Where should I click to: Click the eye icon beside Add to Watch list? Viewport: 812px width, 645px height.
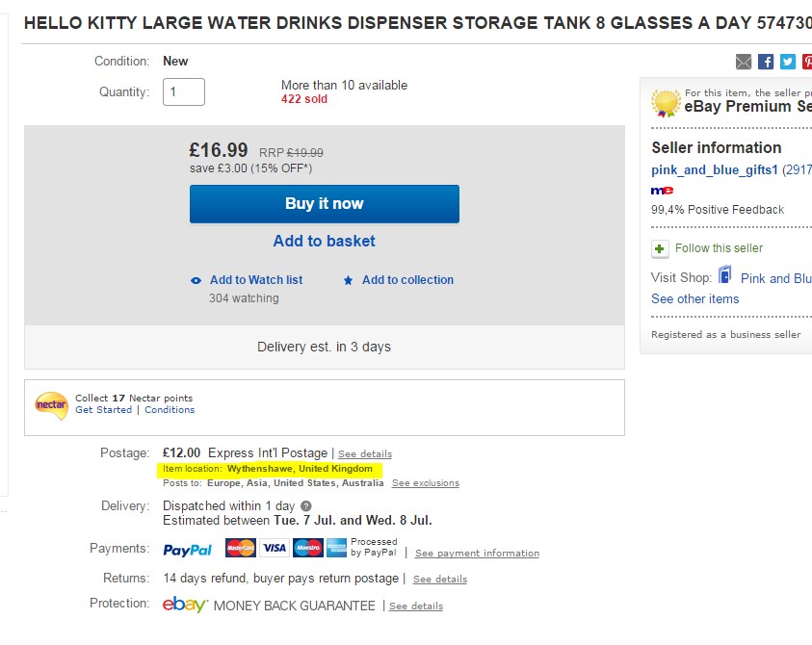pyautogui.click(x=196, y=280)
